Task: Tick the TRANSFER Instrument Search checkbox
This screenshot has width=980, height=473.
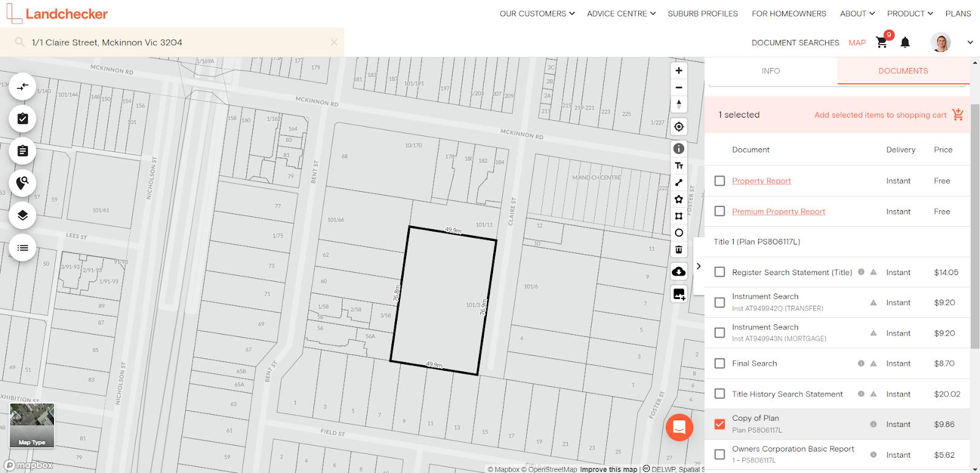Action: click(x=720, y=303)
